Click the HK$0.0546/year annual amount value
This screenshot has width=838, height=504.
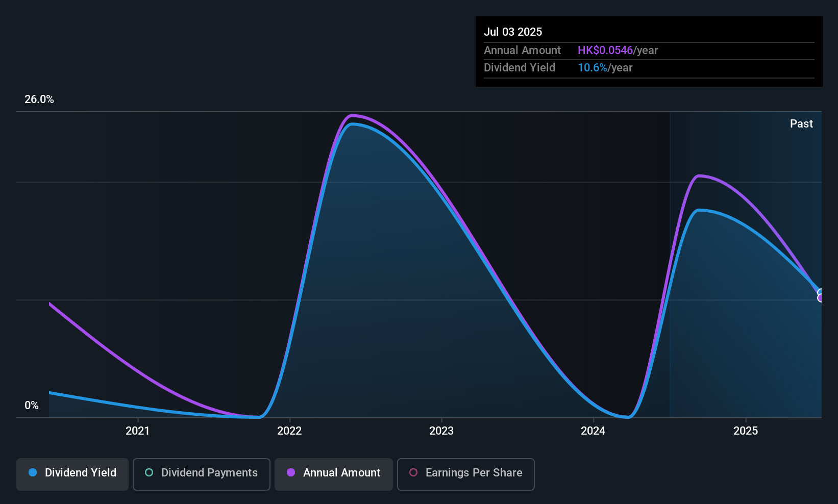point(618,51)
